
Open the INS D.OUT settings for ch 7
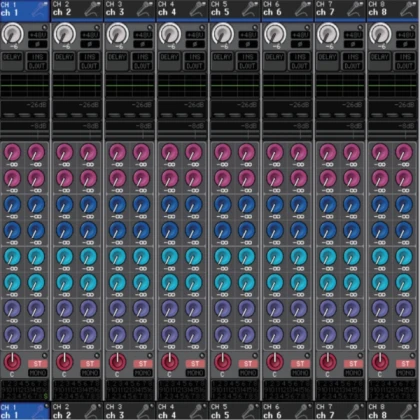pos(352,61)
